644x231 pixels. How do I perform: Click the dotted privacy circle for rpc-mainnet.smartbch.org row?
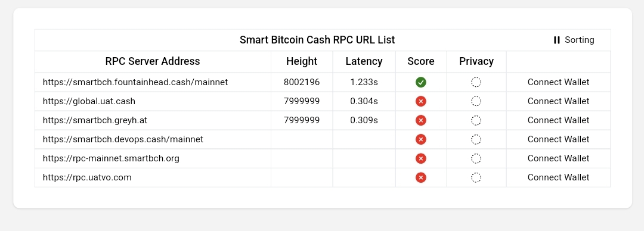[476, 158]
